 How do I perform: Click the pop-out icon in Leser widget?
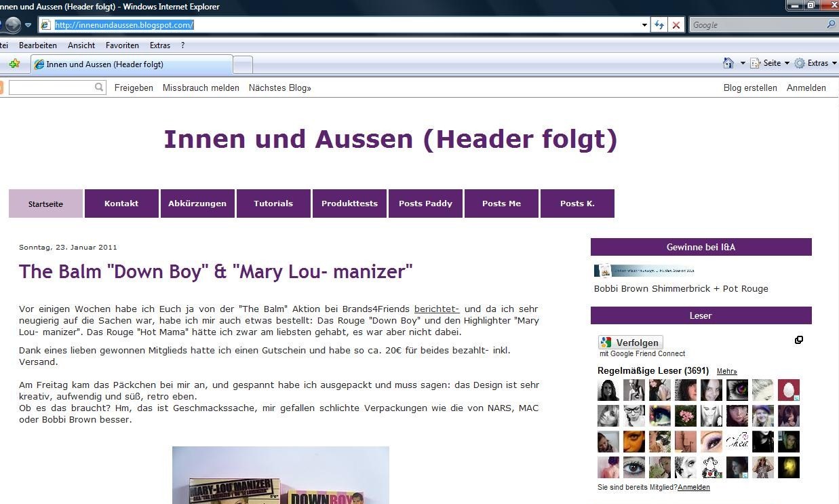click(799, 340)
